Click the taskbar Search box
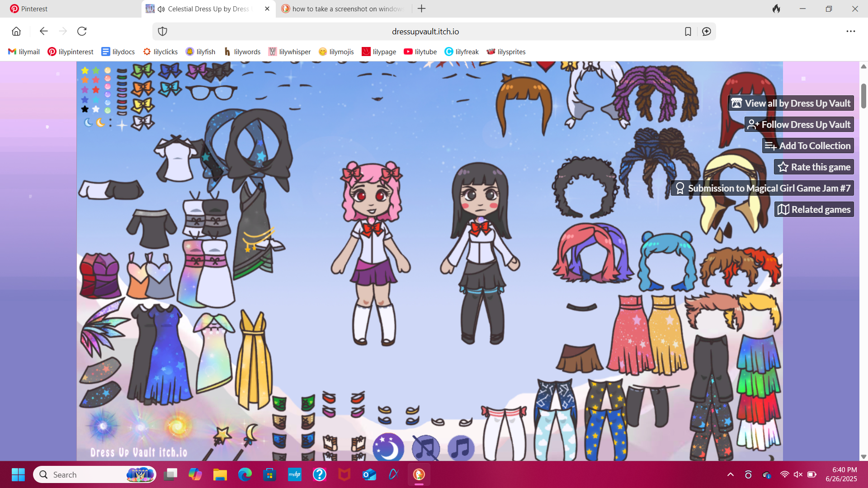Viewport: 868px width, 488px height. [x=94, y=474]
